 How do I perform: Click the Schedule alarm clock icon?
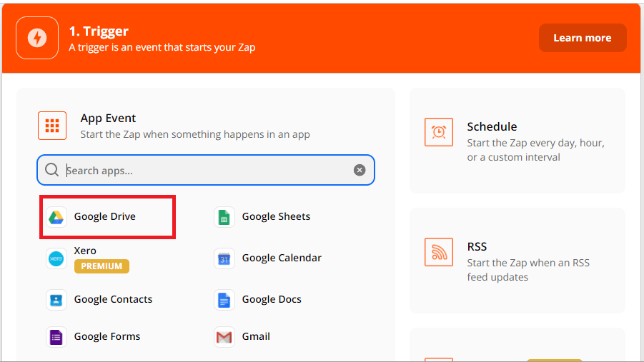click(438, 132)
